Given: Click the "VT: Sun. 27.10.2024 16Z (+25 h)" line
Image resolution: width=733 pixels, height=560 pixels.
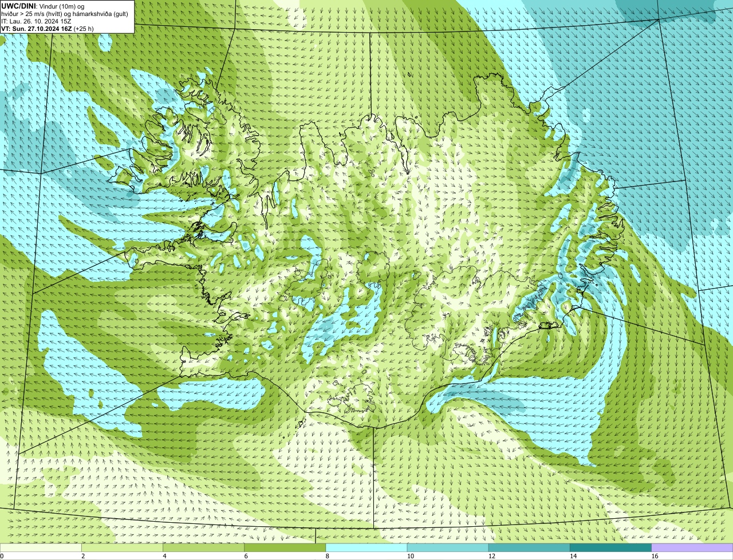Looking at the screenshot, I should click(48, 29).
